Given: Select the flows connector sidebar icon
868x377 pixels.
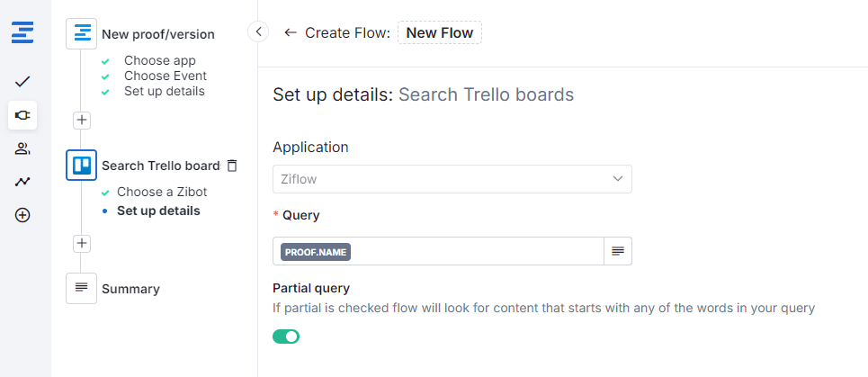Looking at the screenshot, I should (x=22, y=115).
